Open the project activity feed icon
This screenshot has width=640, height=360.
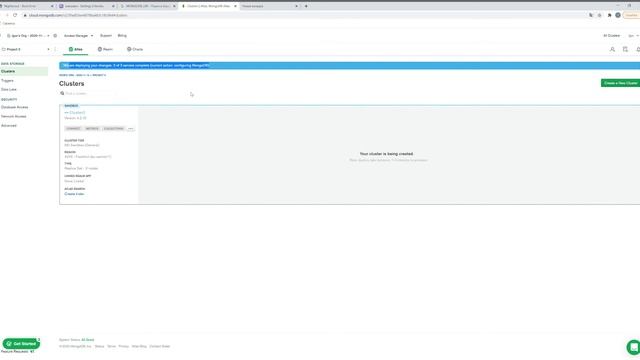click(625, 49)
